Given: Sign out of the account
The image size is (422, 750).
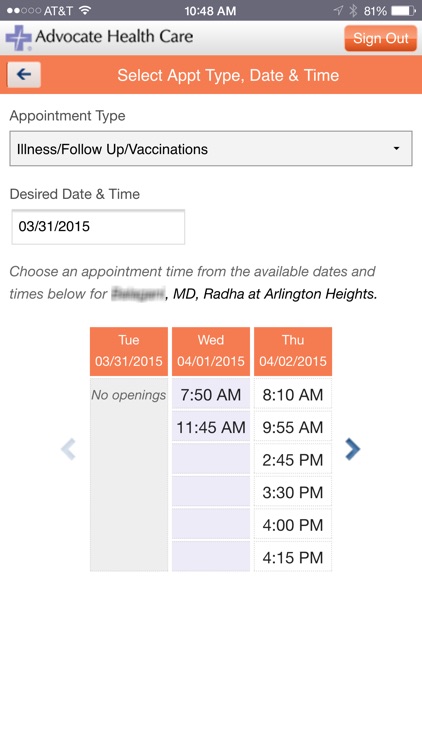Looking at the screenshot, I should 381,38.
